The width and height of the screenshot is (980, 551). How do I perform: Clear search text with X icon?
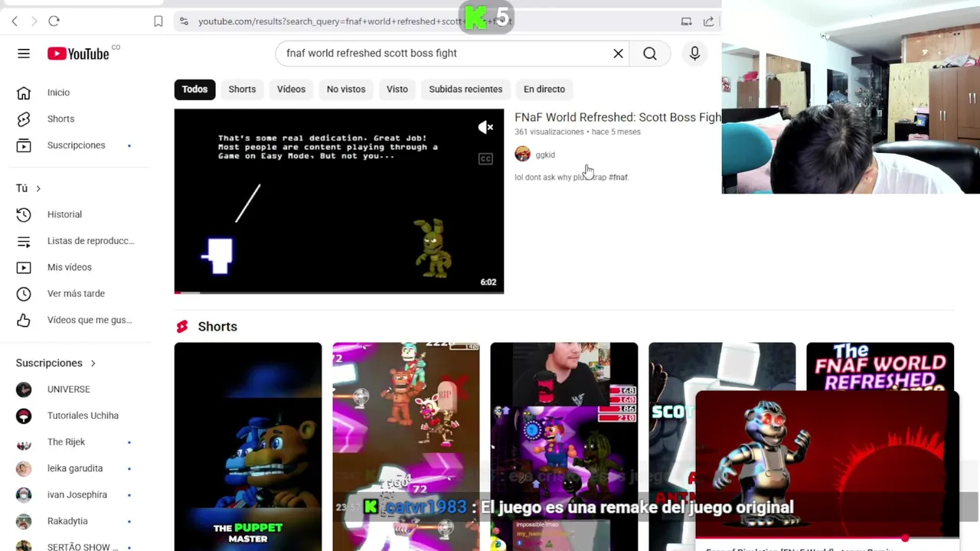pyautogui.click(x=618, y=54)
